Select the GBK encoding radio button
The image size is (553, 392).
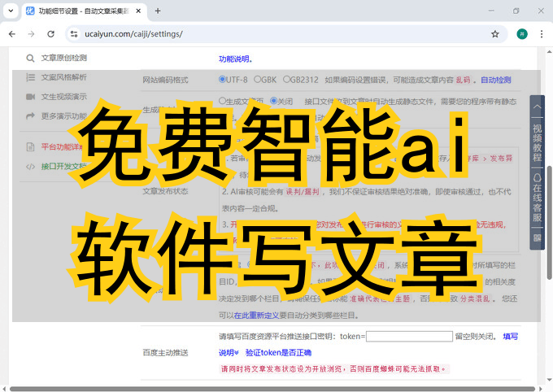[258, 80]
